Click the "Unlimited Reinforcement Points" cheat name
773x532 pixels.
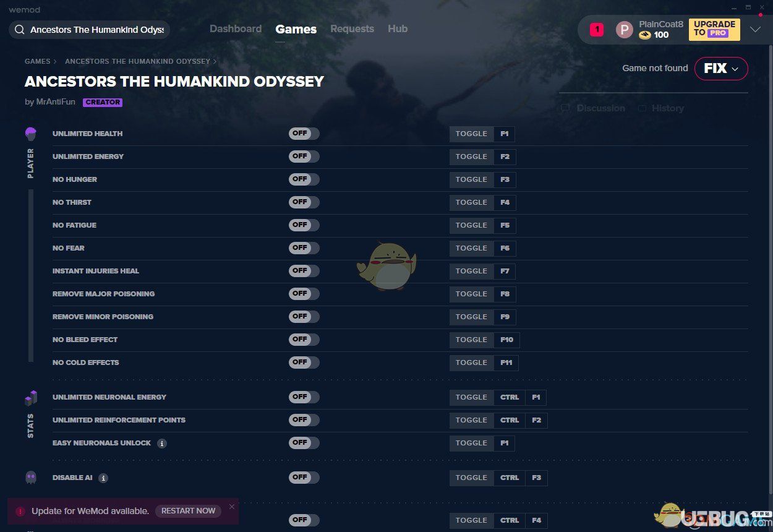119,420
